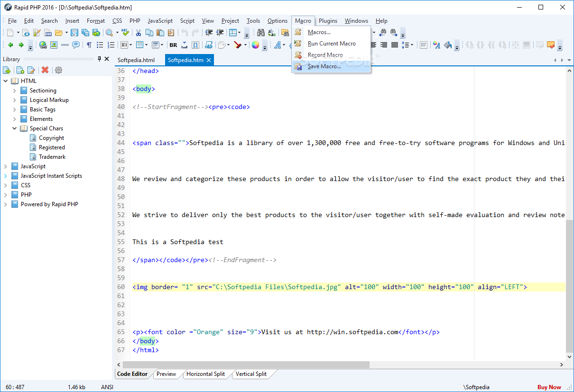The width and height of the screenshot is (574, 392).
Task: Switch to Vertical Split view
Action: tap(251, 374)
